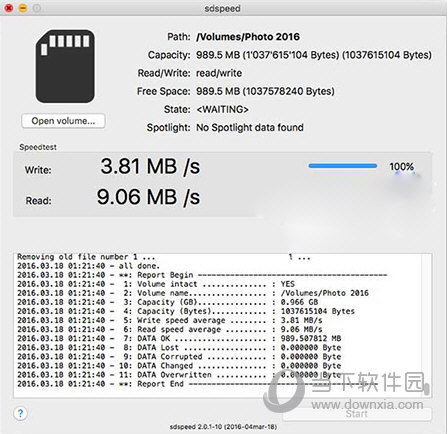Image resolution: width=448 pixels, height=434 pixels.
Task: Click 'No Spotlight data found' text
Action: [x=250, y=127]
